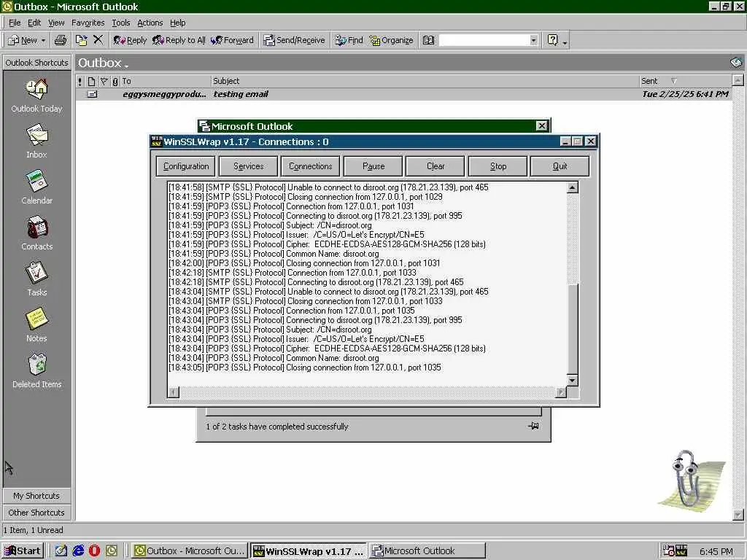Click the Quit button in WinSSLWrap
The width and height of the screenshot is (747, 560).
point(560,166)
